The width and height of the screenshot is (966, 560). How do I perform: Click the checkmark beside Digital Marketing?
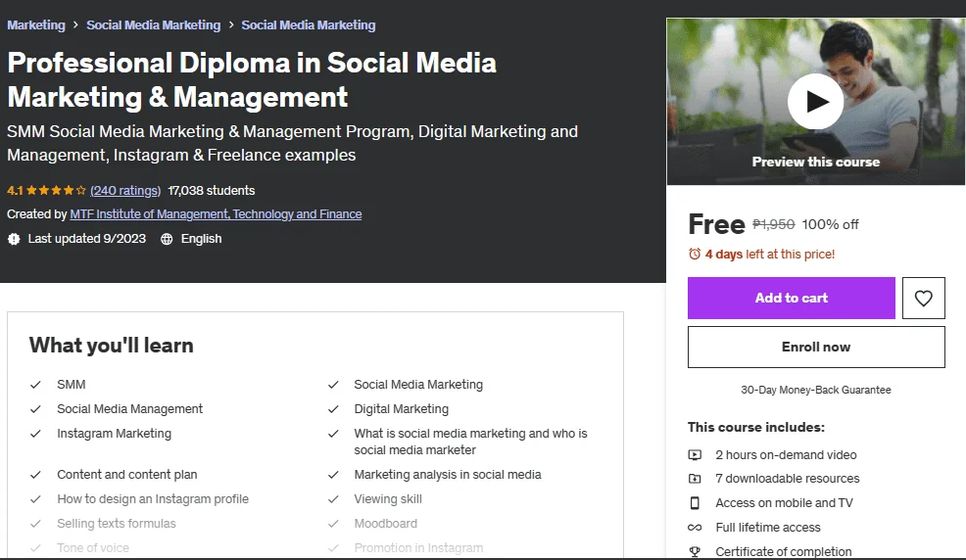pyautogui.click(x=333, y=409)
